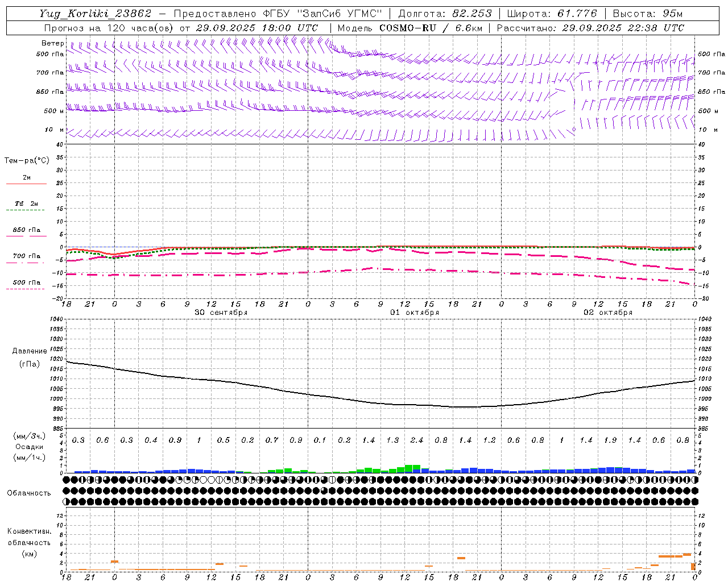Click the longitude value Долгота: 82.253
This screenshot has height=582, width=728.
tap(445, 14)
